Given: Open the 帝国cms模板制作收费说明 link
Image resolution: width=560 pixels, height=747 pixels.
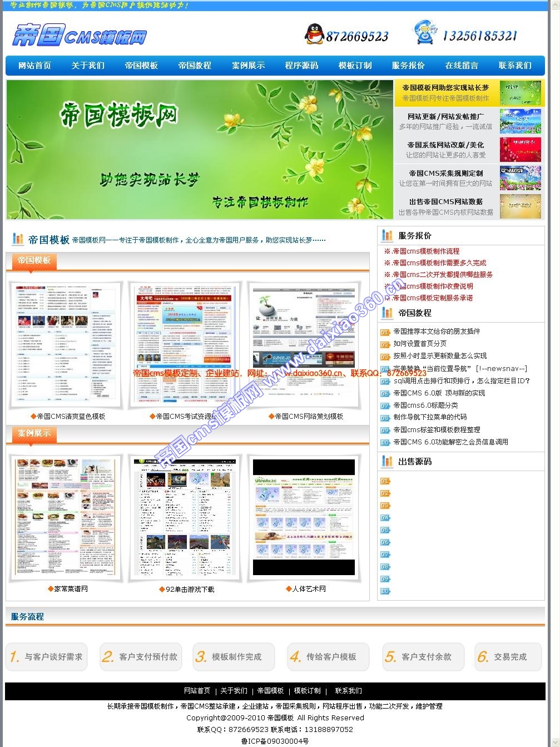Looking at the screenshot, I should click(x=433, y=286).
